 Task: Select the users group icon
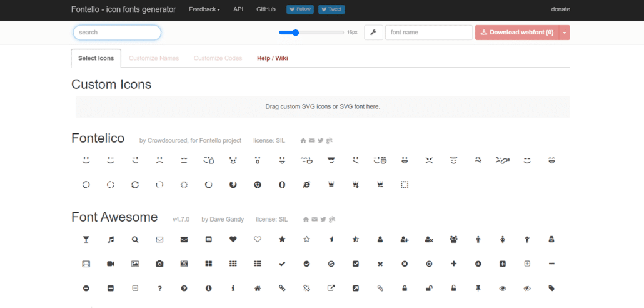click(453, 239)
